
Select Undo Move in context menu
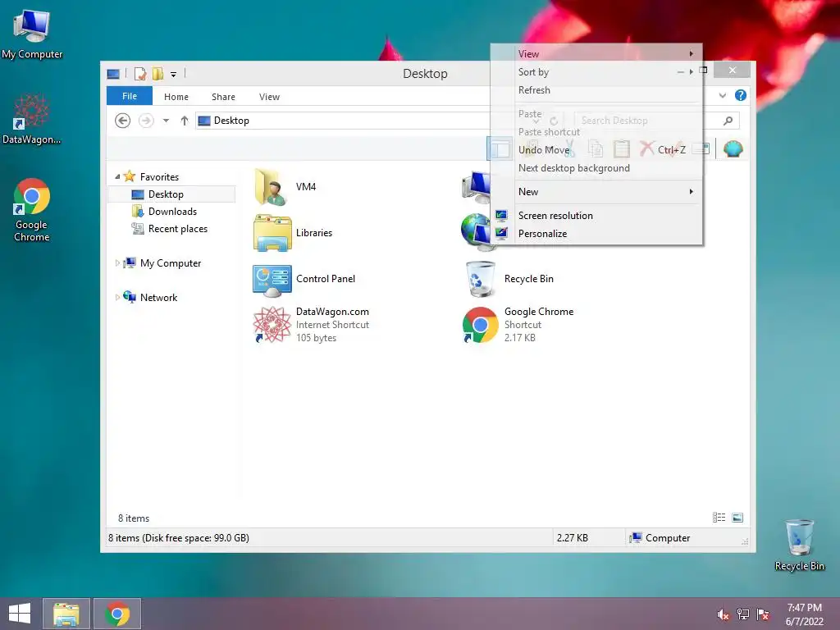(596, 149)
